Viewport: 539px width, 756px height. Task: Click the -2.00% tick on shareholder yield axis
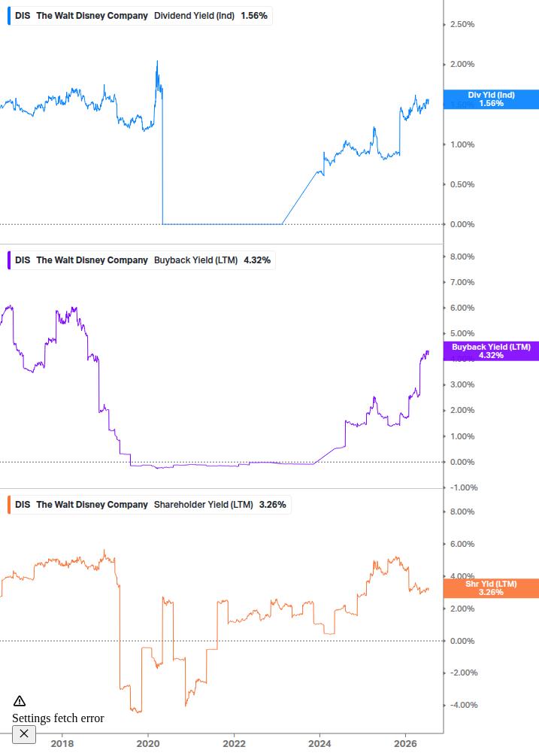pyautogui.click(x=463, y=673)
